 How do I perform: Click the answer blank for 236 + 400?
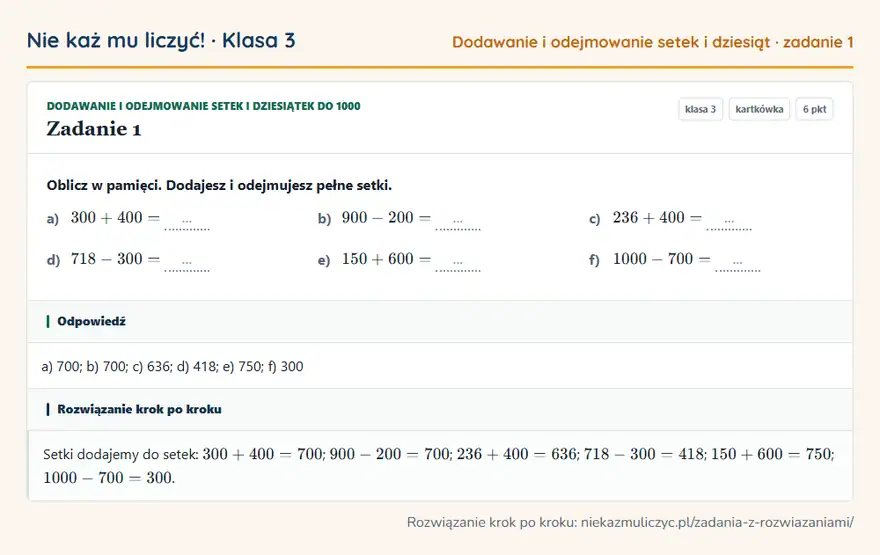[729, 222]
